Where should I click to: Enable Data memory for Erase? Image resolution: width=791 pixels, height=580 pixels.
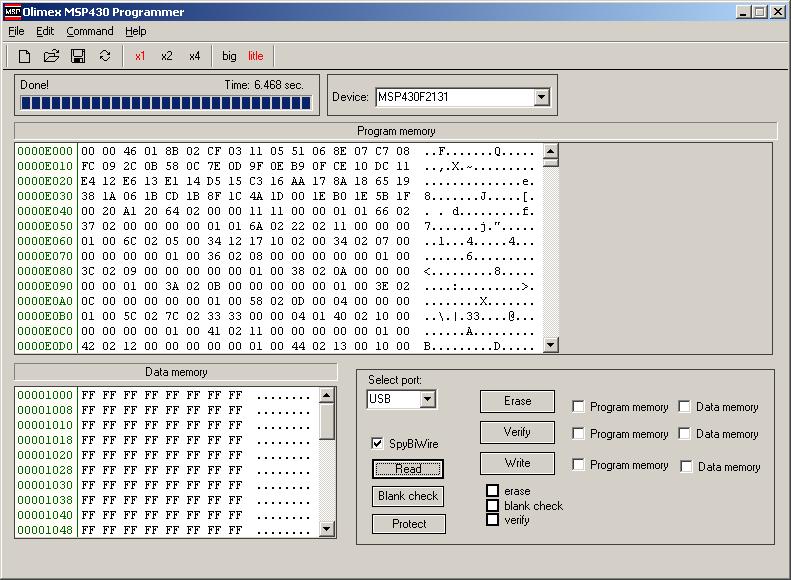(x=685, y=407)
